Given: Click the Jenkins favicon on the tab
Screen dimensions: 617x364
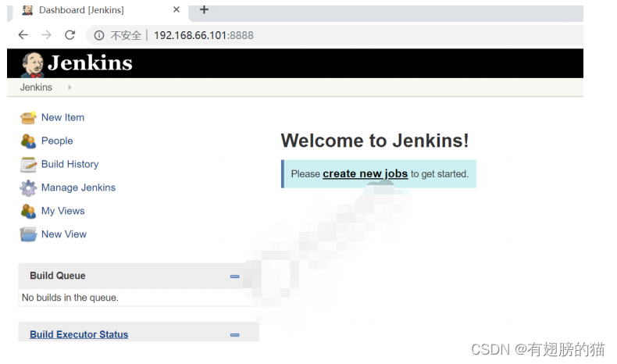Looking at the screenshot, I should (x=27, y=10).
